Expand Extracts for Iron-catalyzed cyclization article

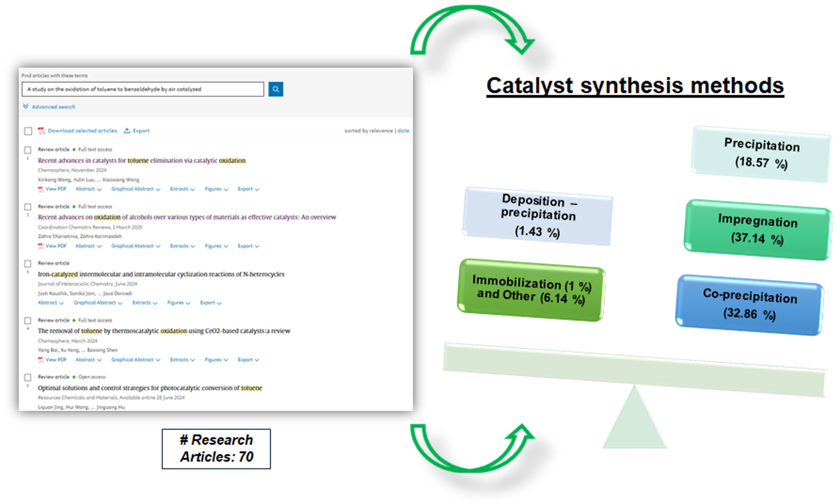click(145, 303)
